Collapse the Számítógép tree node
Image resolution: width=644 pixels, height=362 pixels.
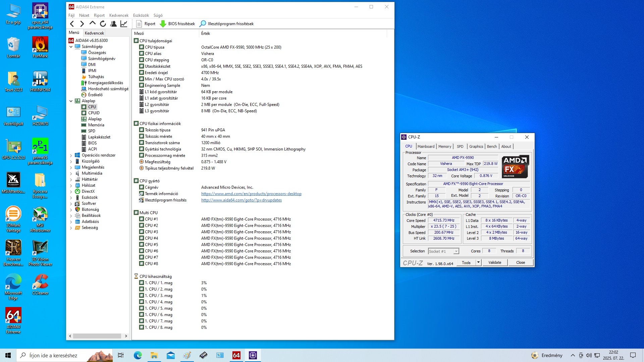(71, 47)
